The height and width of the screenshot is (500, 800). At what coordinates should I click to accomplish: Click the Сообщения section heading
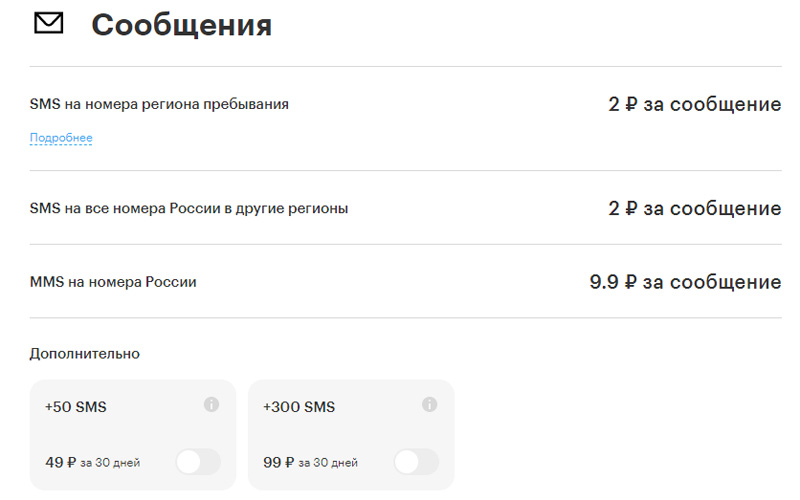pos(182,25)
